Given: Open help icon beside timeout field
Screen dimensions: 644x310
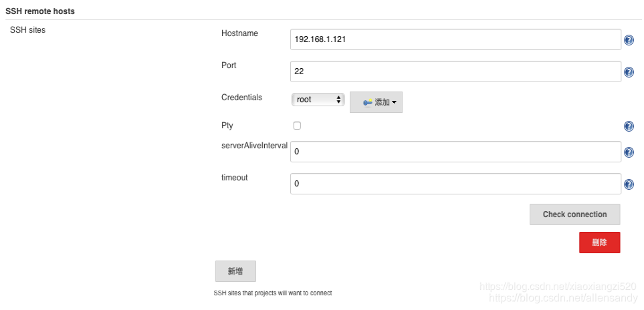Looking at the screenshot, I should 629,184.
